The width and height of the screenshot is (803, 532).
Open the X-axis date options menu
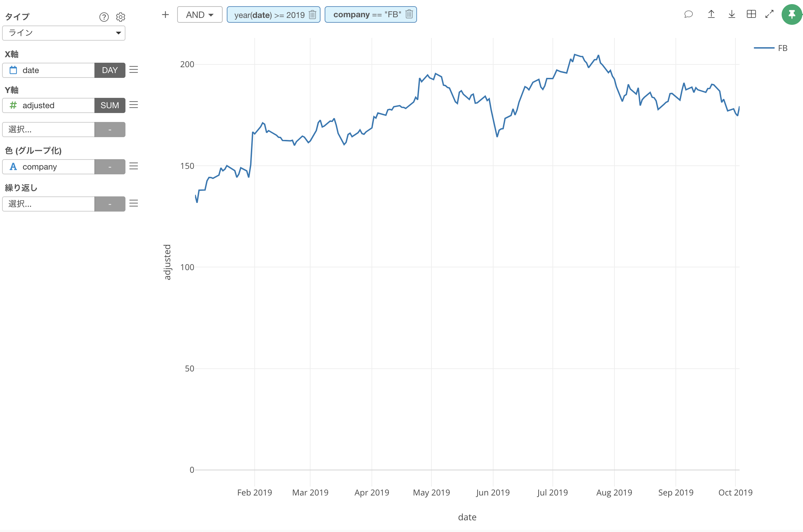click(134, 70)
